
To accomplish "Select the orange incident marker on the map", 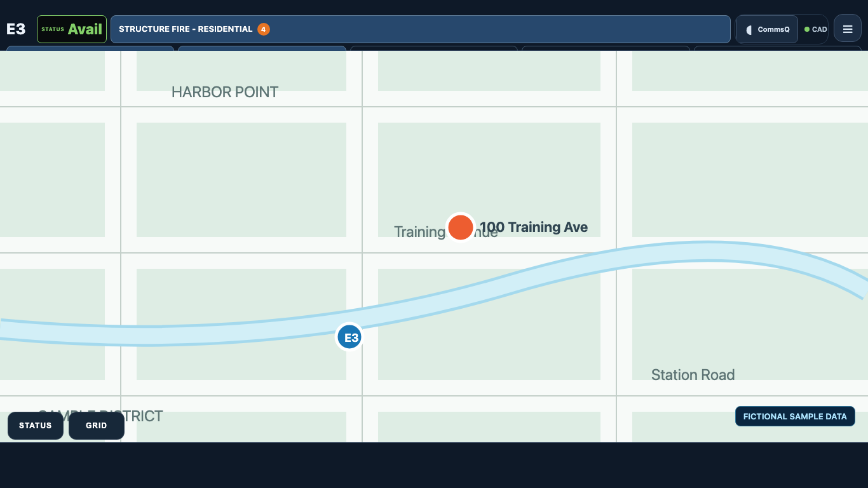I will (460, 227).
